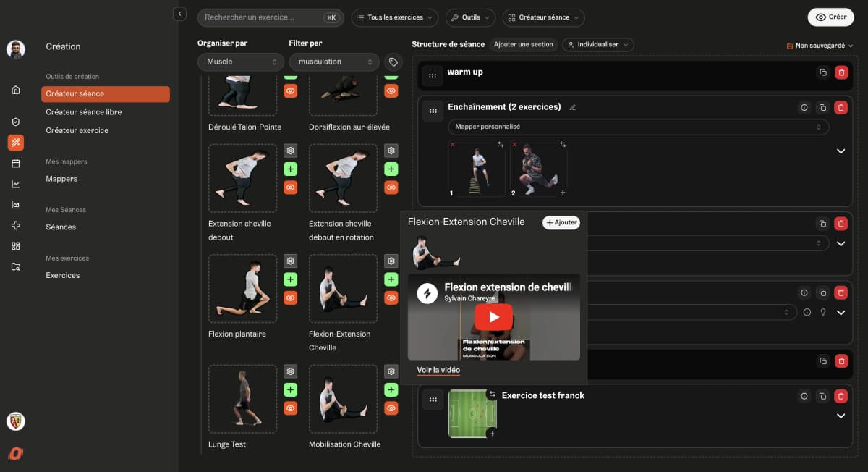868x472 pixels.
Task: Toggle preview eye for Mobilisation Cheville
Action: 391,408
